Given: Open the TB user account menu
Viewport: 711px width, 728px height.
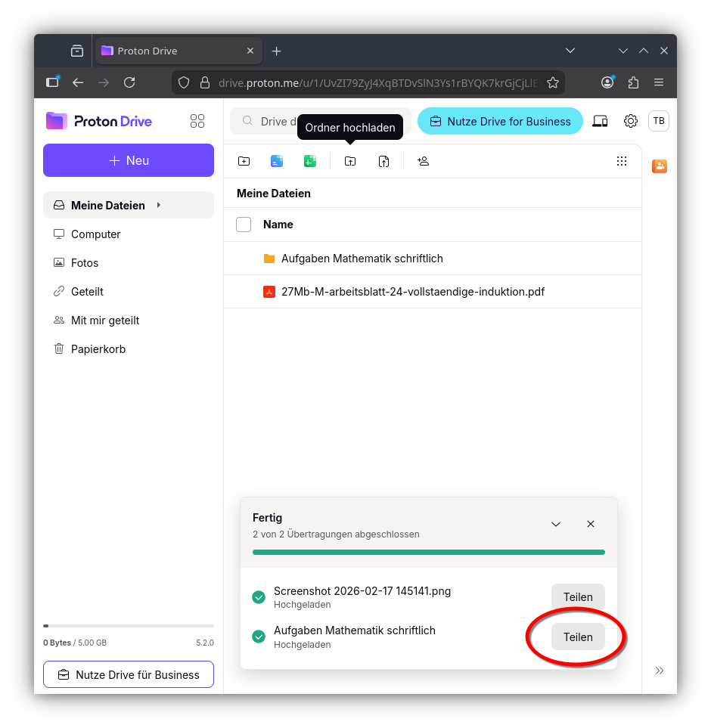Looking at the screenshot, I should click(659, 121).
